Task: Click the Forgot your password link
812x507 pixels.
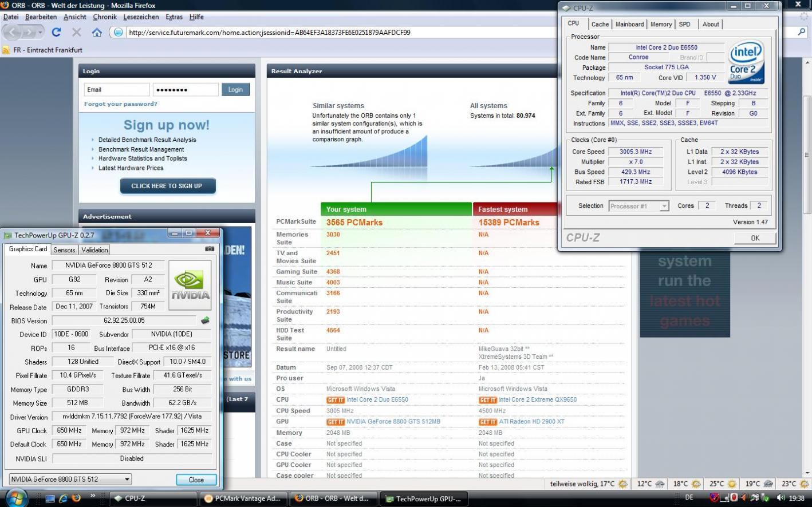Action: [120, 104]
